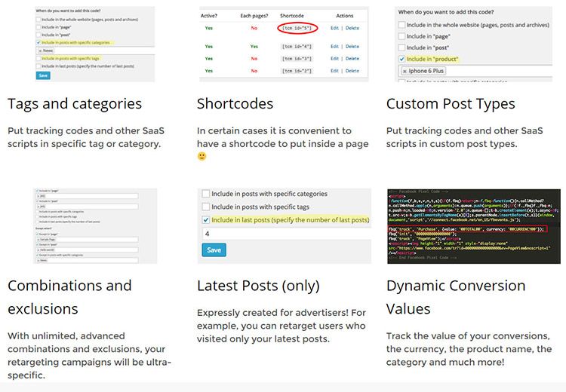Uncheck highlighted 'specific categories' in Tags and categories image

coord(38,42)
